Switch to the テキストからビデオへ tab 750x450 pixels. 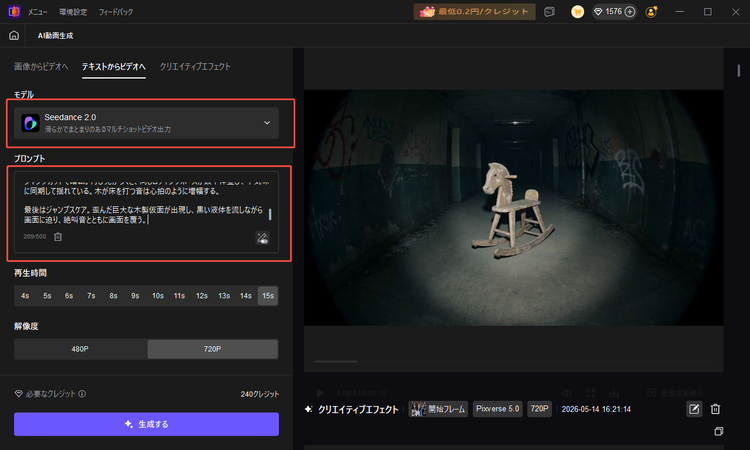tap(114, 66)
